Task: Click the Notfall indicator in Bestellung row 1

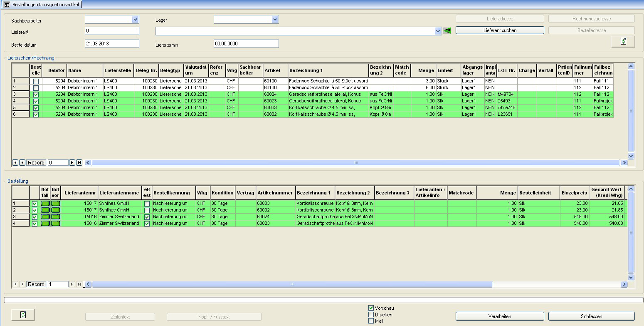Action: tap(45, 203)
